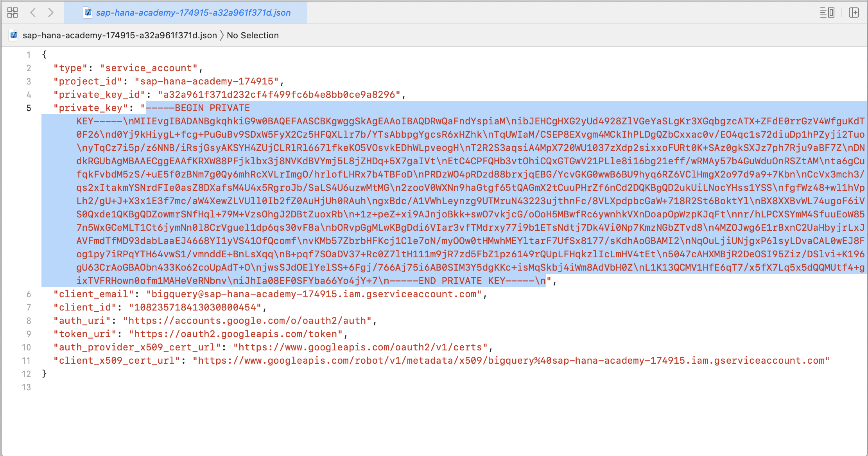Open the No Selection jump bar segment
The width and height of the screenshot is (868, 456).
[253, 35]
